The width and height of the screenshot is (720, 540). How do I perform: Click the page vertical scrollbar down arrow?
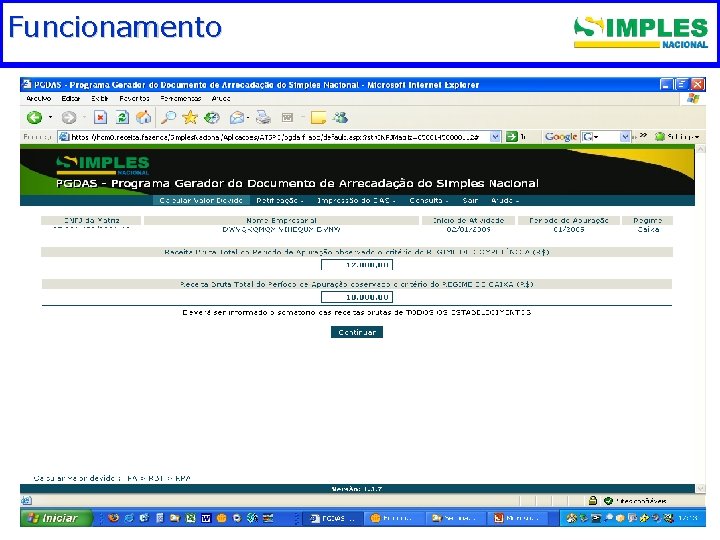coord(701,488)
